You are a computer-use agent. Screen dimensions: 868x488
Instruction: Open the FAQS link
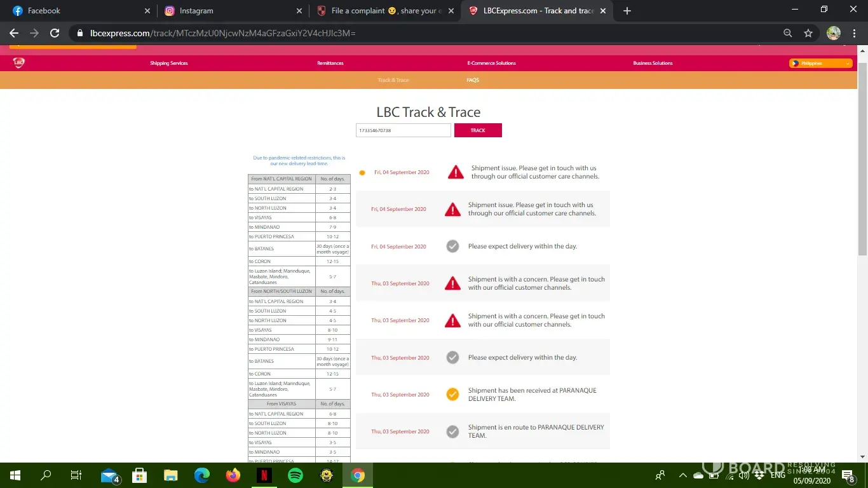(473, 80)
